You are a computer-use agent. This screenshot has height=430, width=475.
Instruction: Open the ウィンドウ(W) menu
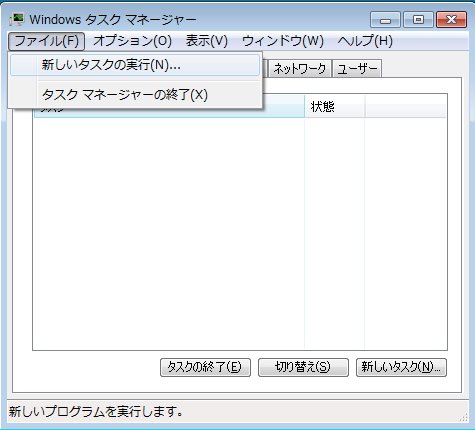coord(283,41)
